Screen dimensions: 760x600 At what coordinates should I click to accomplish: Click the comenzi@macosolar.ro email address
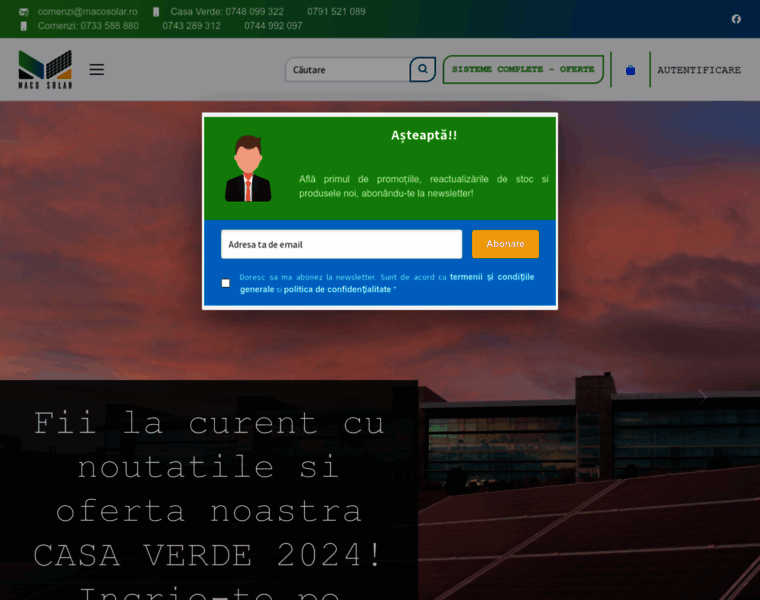pyautogui.click(x=87, y=12)
